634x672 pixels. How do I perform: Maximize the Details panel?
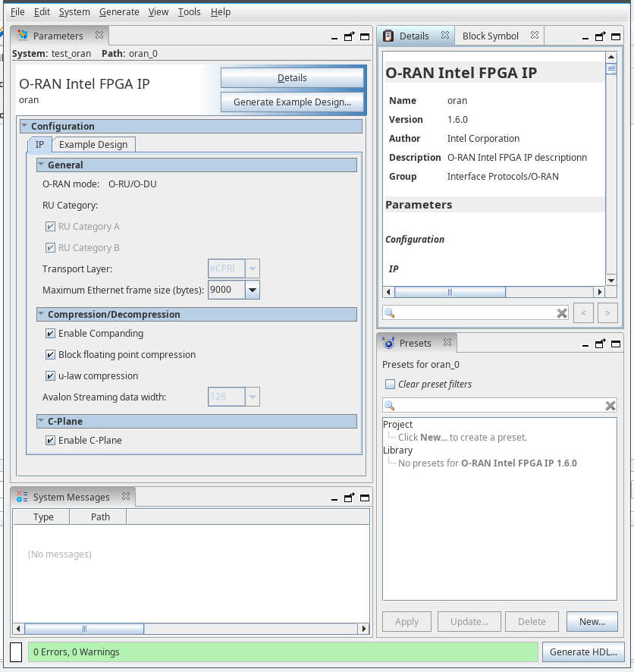point(616,37)
